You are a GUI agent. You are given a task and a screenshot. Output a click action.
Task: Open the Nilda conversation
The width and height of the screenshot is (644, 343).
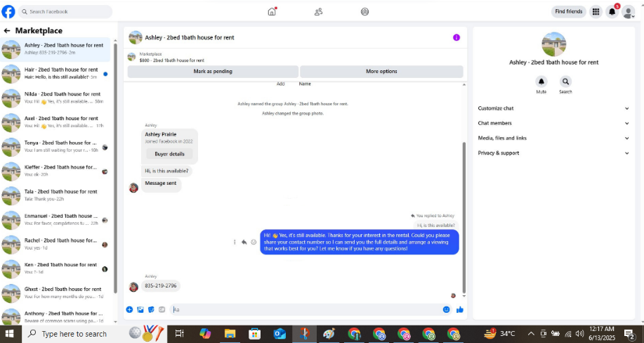[x=55, y=98]
